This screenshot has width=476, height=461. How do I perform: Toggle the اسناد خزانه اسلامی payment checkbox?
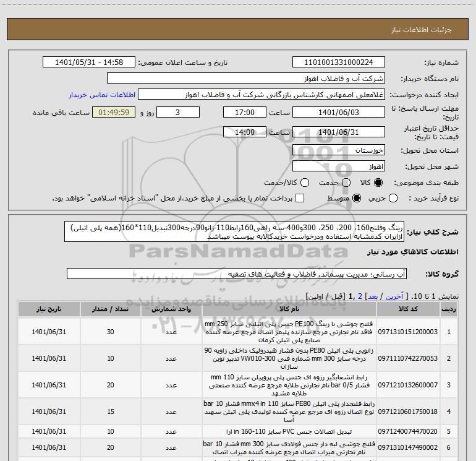tap(300, 198)
